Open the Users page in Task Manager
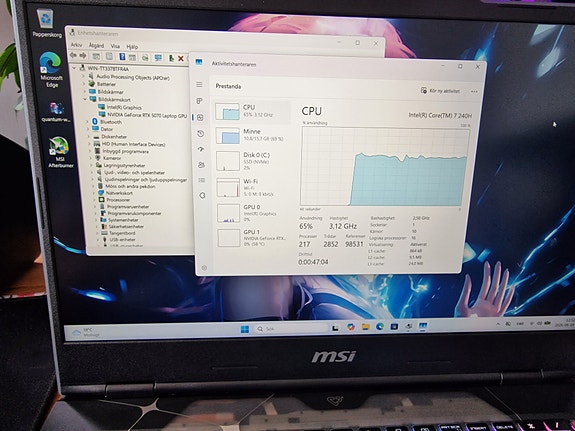Screen dimensions: 575x431 tap(201, 165)
